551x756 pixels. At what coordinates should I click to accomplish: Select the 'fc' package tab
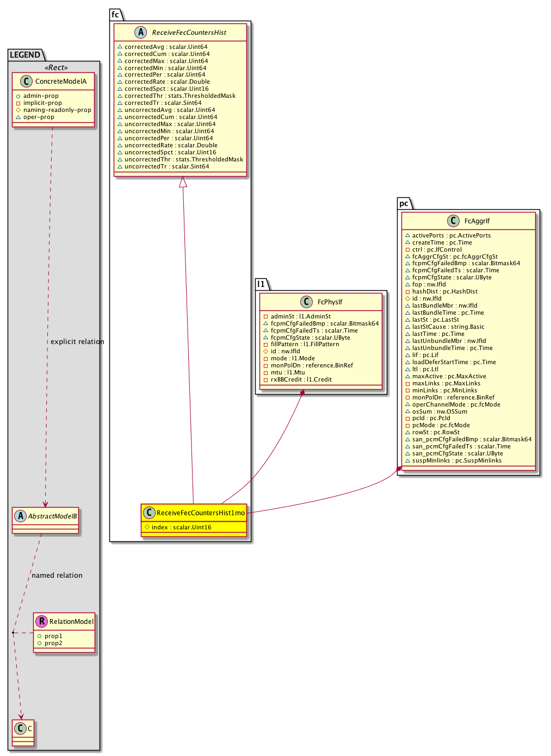(115, 15)
